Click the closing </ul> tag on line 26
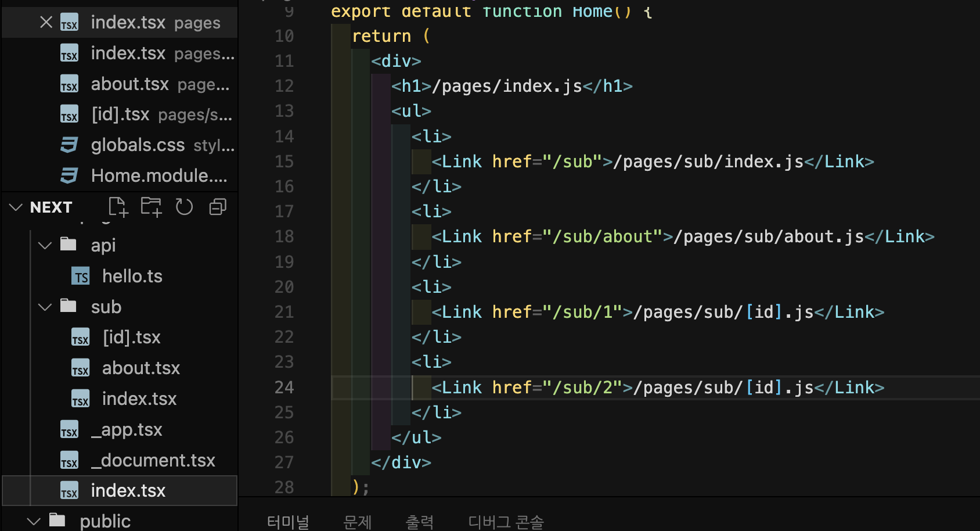980x531 pixels. [416, 437]
